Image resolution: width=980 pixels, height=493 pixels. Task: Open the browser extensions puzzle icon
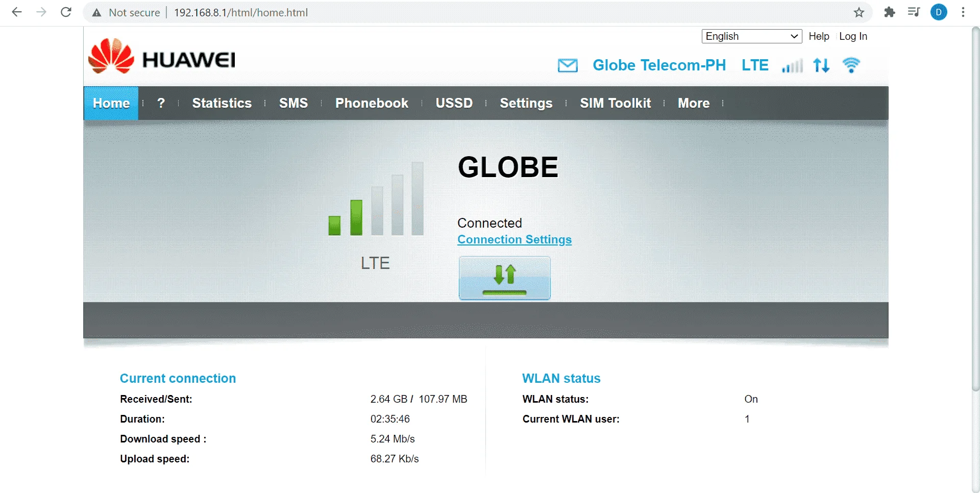coord(890,12)
